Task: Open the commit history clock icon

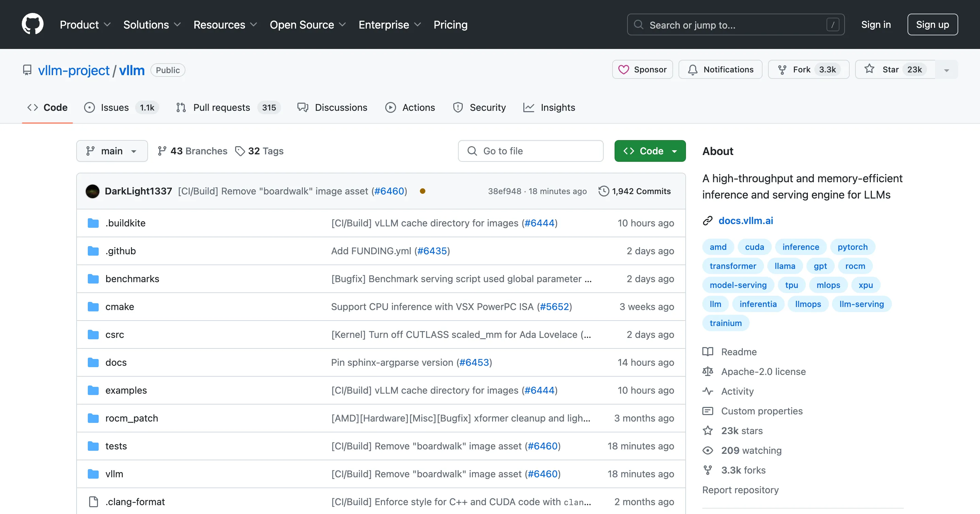Action: coord(603,191)
